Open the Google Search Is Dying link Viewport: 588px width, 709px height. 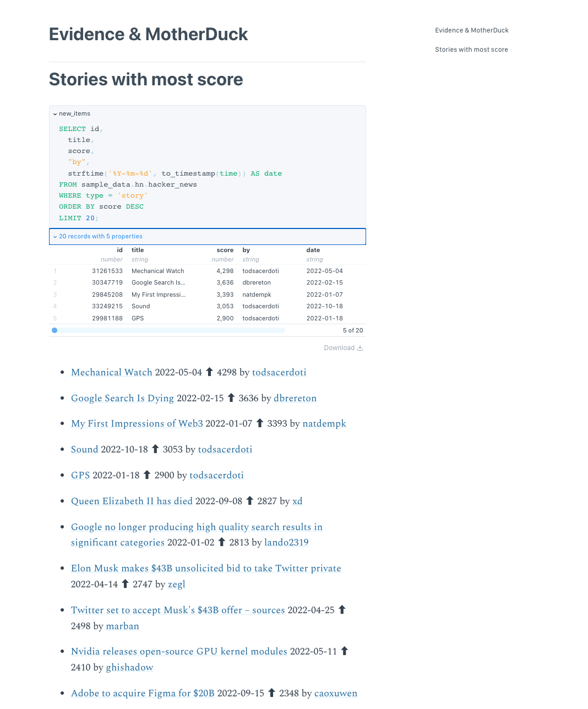(x=122, y=398)
